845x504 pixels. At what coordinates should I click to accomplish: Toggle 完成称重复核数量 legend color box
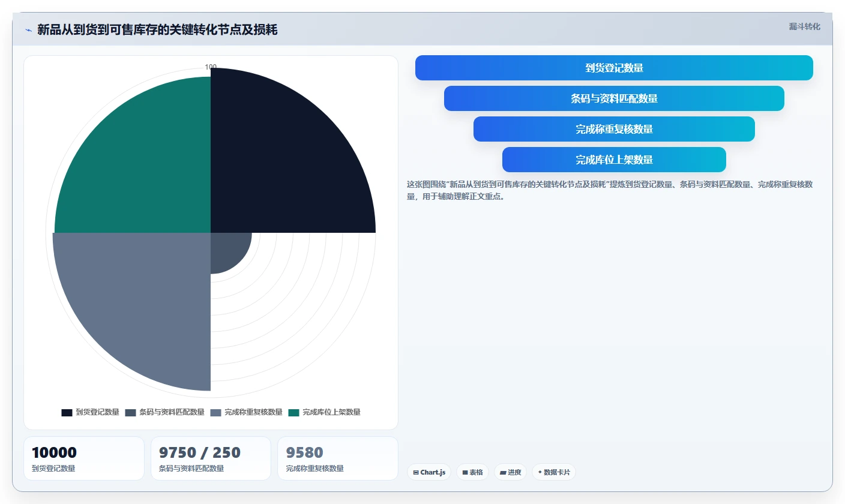pyautogui.click(x=215, y=412)
